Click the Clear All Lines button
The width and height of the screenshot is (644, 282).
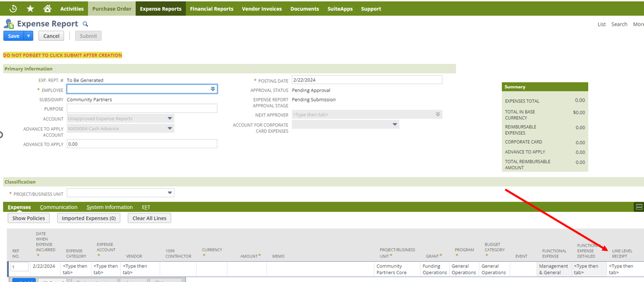(149, 218)
